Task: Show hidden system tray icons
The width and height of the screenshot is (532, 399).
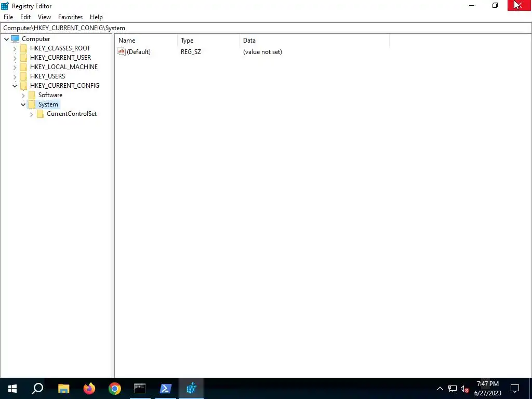Action: [x=440, y=389]
